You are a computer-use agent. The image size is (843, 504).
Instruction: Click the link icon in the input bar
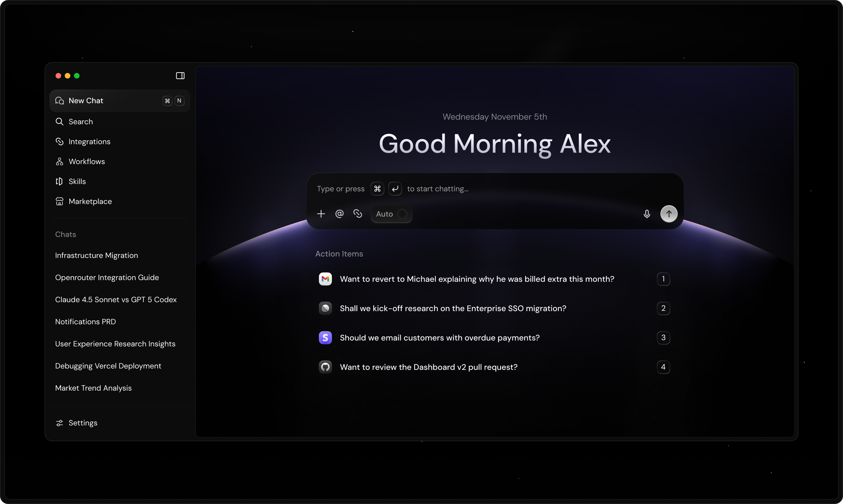coord(357,214)
